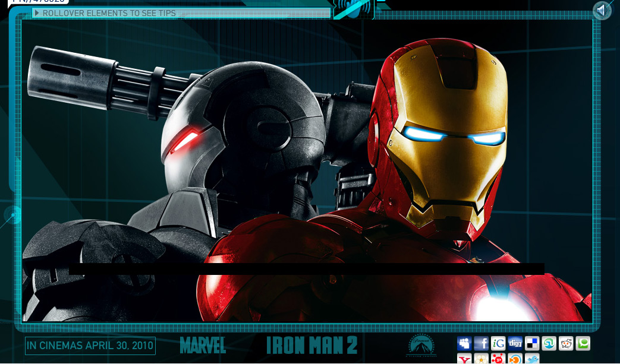Click the Rollover Elements To See Tips bar
Viewport: 620px width, 364px height.
(181, 13)
